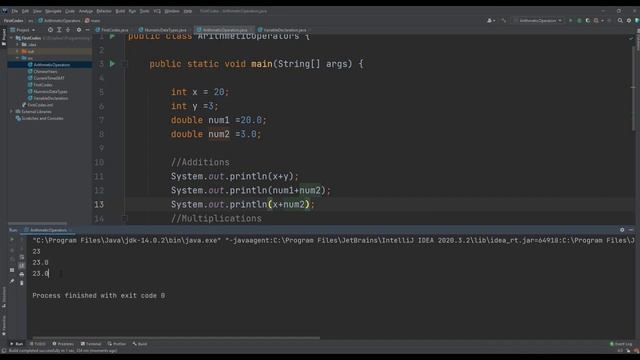
Task: Click the Build project hammer icon
Action: point(504,20)
